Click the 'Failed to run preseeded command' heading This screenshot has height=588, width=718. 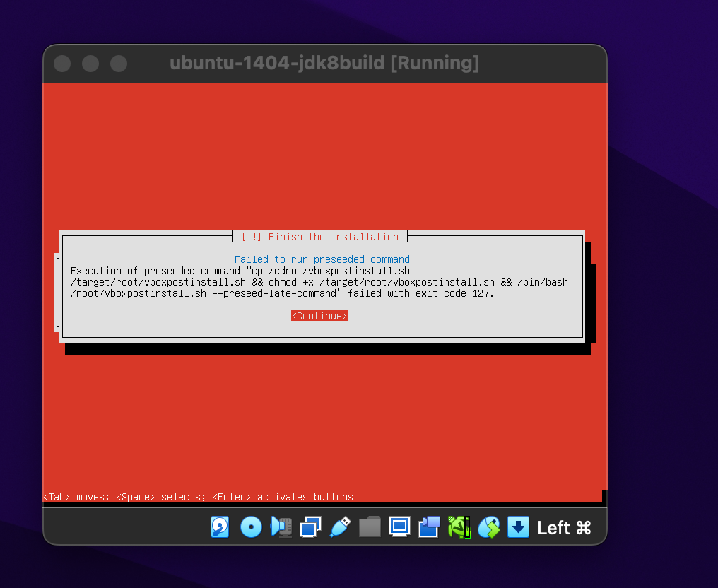coord(322,259)
